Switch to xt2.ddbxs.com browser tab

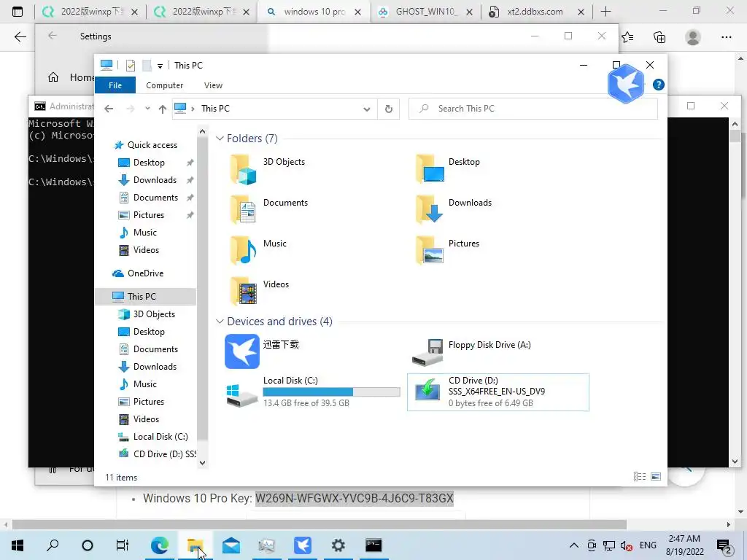tap(537, 12)
